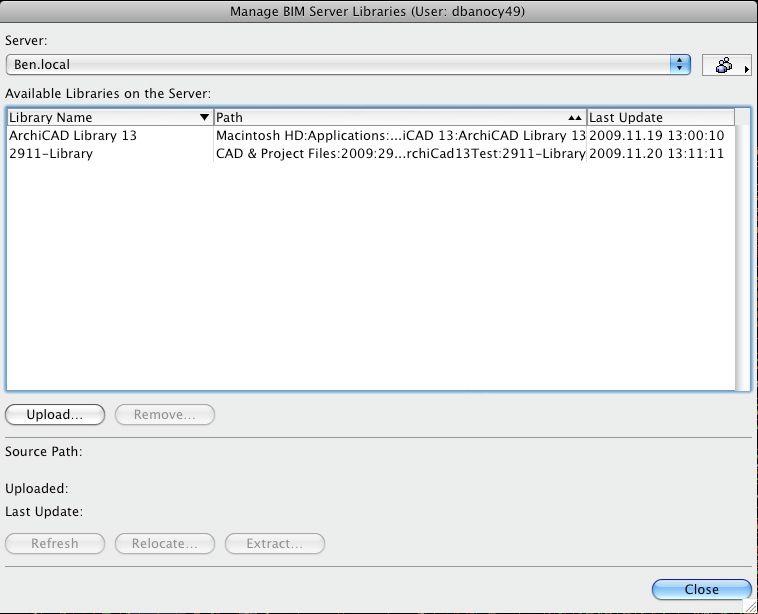This screenshot has height=614, width=758.
Task: Click the Macintosh HD path cell
Action: [x=400, y=135]
